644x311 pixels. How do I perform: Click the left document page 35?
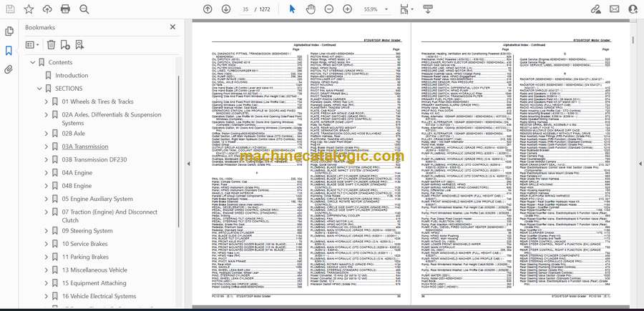click(301, 164)
